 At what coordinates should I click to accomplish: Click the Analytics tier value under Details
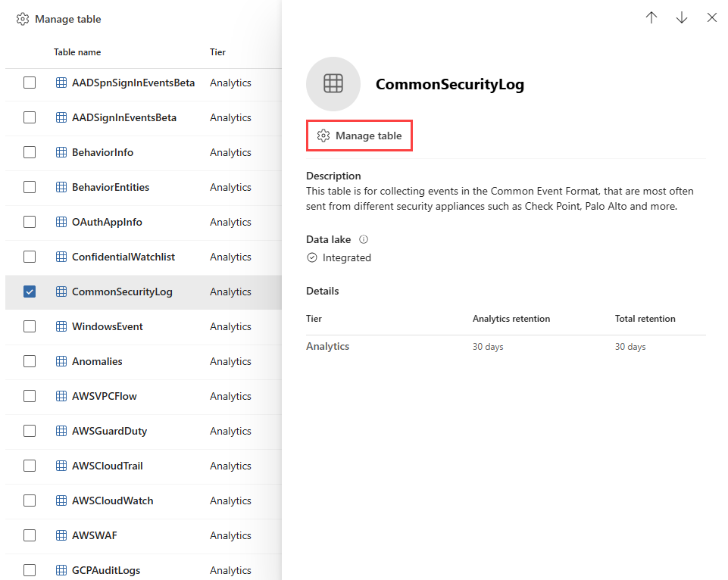click(x=327, y=346)
